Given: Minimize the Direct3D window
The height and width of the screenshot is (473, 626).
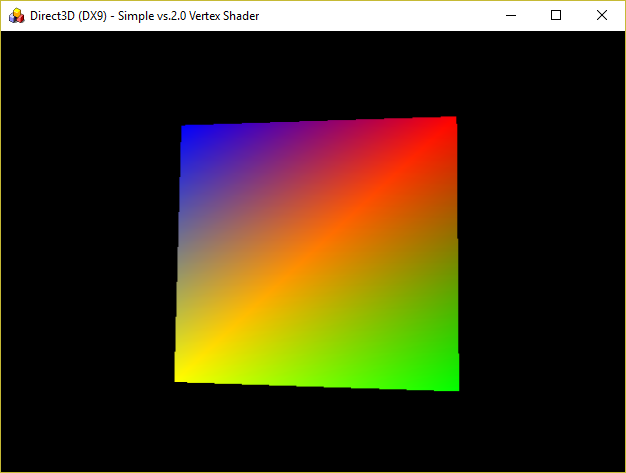Looking at the screenshot, I should click(511, 16).
